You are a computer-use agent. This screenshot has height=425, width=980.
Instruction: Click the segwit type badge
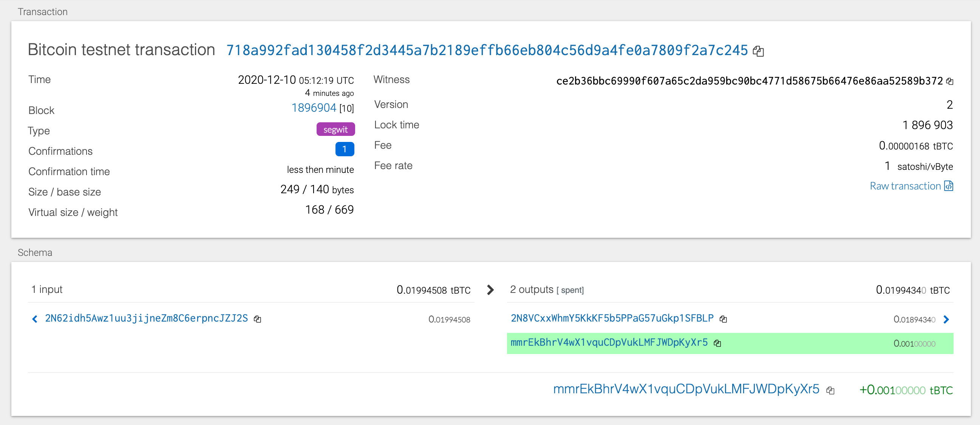pyautogui.click(x=335, y=129)
